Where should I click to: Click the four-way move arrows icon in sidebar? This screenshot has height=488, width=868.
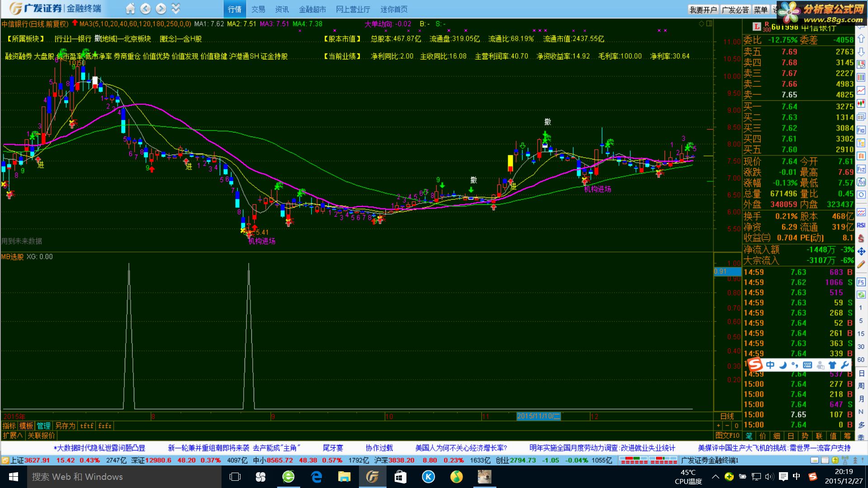(861, 252)
